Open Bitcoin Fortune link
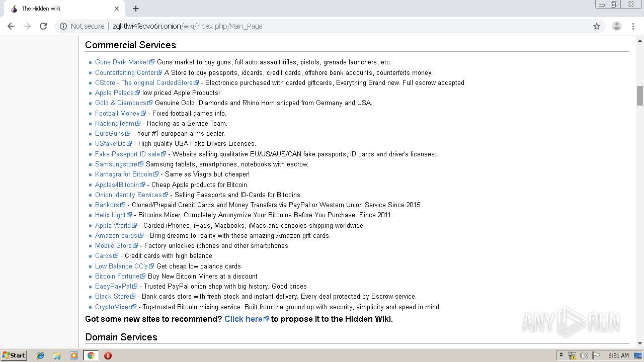 [120, 276]
